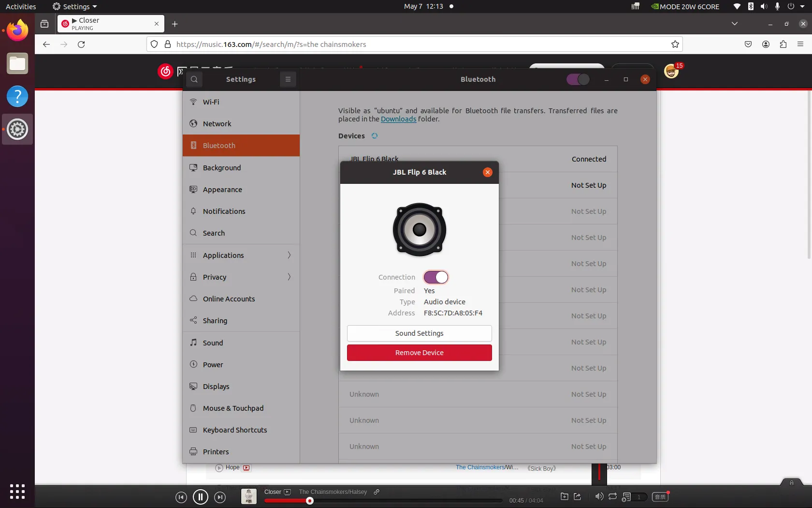The image size is (812, 508).
Task: Skip to the next track in the player
Action: point(220,497)
